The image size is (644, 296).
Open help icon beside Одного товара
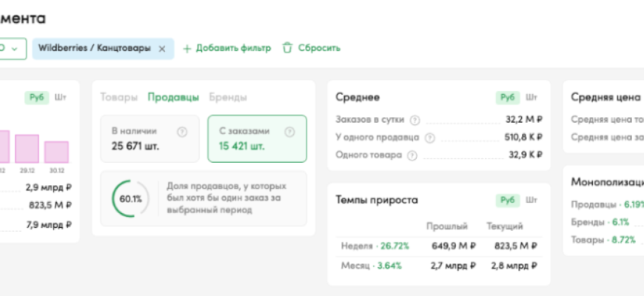pyautogui.click(x=412, y=155)
